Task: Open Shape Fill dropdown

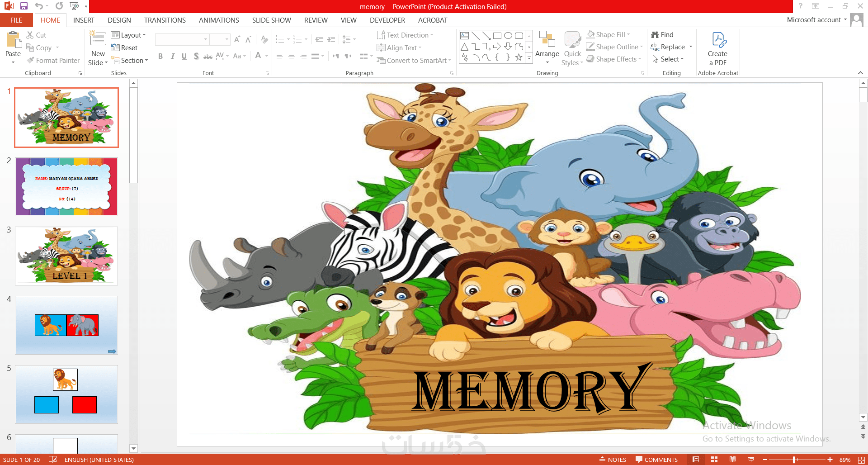Action: tap(608, 35)
